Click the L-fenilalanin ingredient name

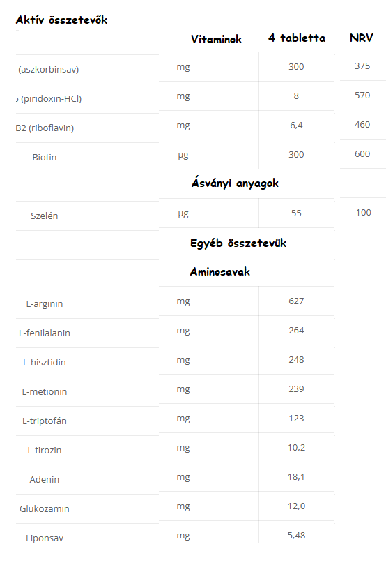(45, 333)
